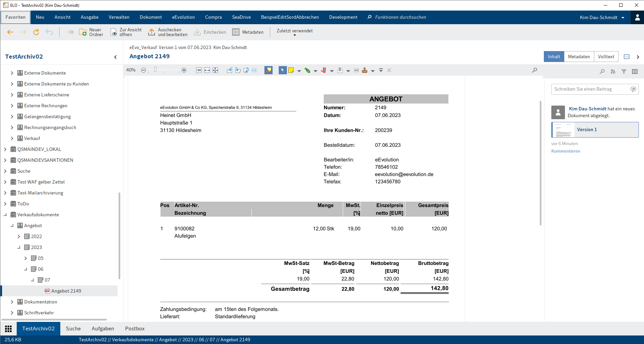The width and height of the screenshot is (644, 344).
Task: Expand the Externe Dokumente folder
Action: 12,73
